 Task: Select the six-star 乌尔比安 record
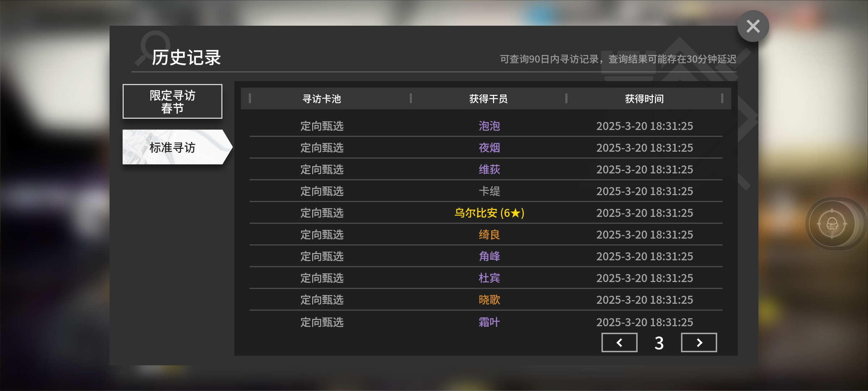click(489, 213)
